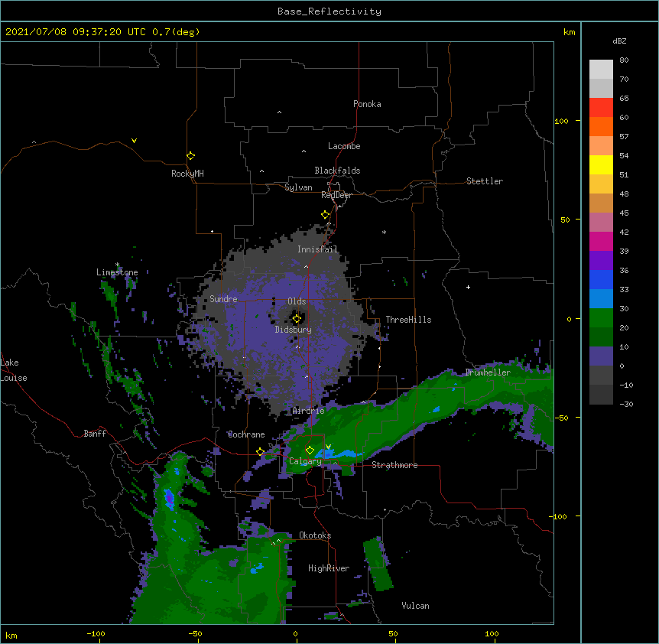
Task: Pick the purple swatch near 39 dBZ
Action: click(x=601, y=260)
